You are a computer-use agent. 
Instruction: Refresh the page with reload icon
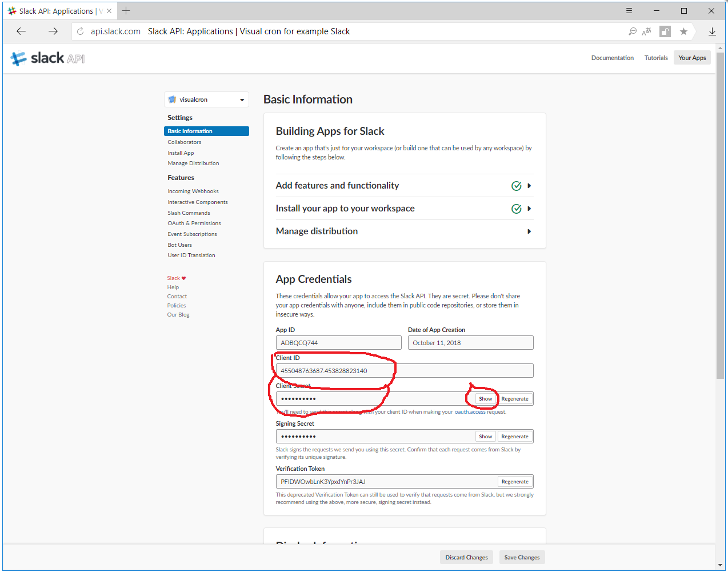click(80, 31)
